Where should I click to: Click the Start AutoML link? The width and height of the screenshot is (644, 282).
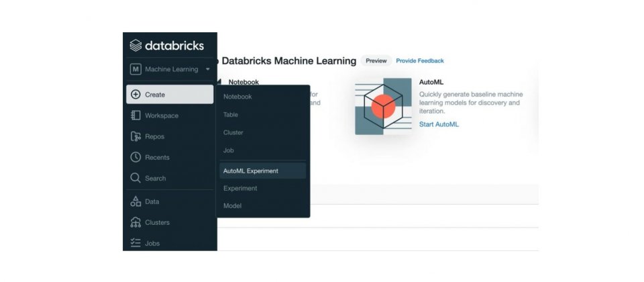tap(439, 124)
